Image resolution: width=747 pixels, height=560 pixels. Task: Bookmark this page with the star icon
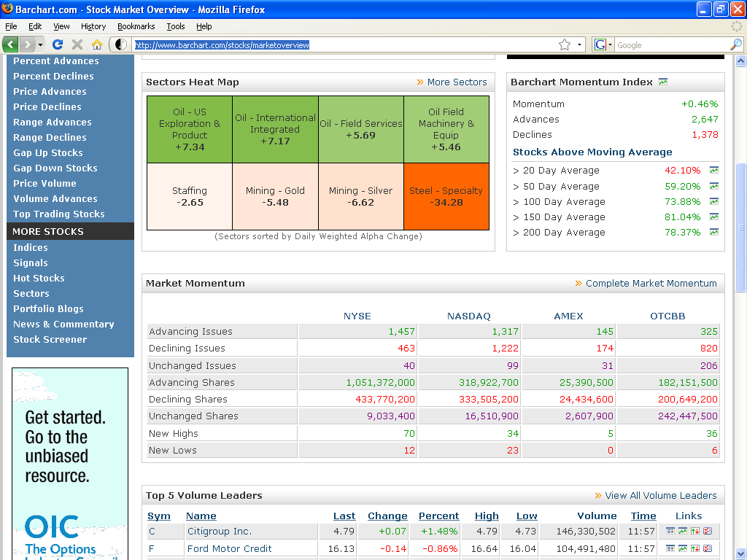[565, 44]
